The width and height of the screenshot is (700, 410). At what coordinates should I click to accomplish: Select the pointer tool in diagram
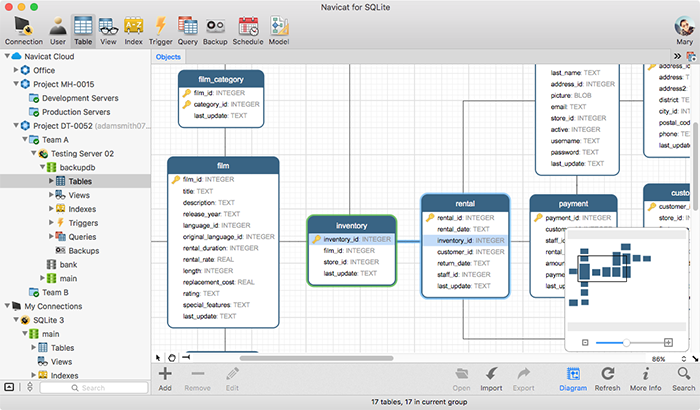point(158,358)
